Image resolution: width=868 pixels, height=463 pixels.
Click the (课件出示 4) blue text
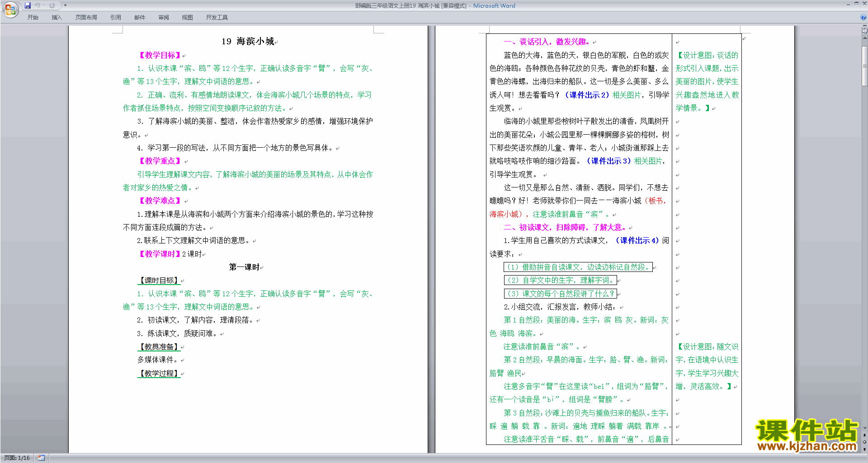[637, 241]
